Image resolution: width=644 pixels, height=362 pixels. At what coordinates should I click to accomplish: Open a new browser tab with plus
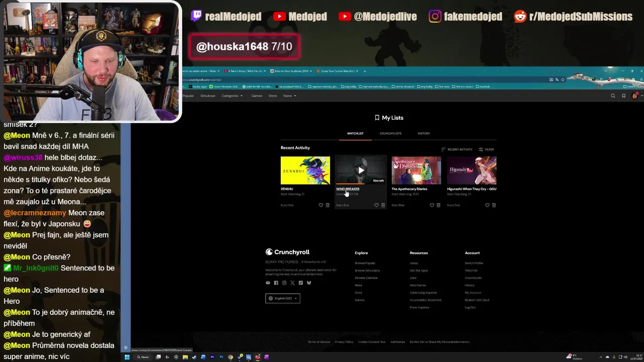(365, 71)
